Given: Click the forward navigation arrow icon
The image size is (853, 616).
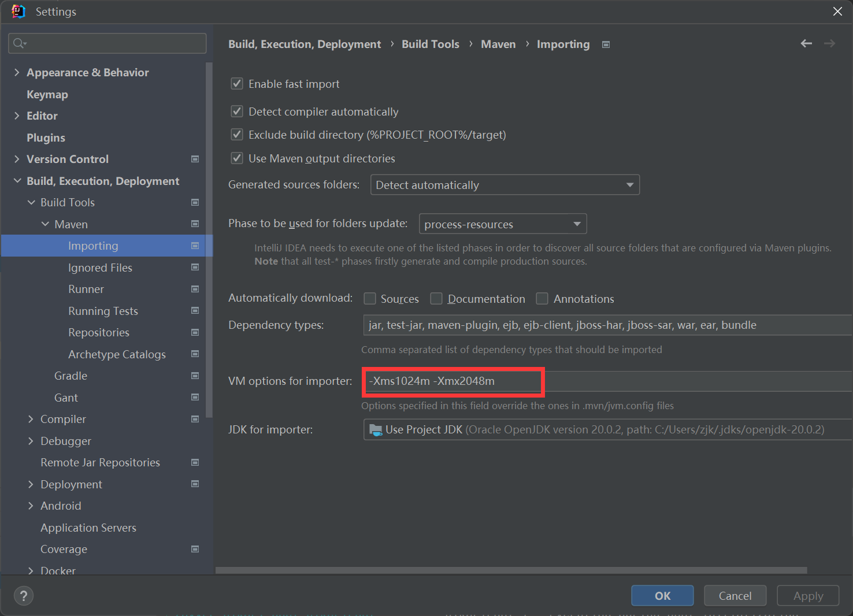Looking at the screenshot, I should click(x=829, y=44).
